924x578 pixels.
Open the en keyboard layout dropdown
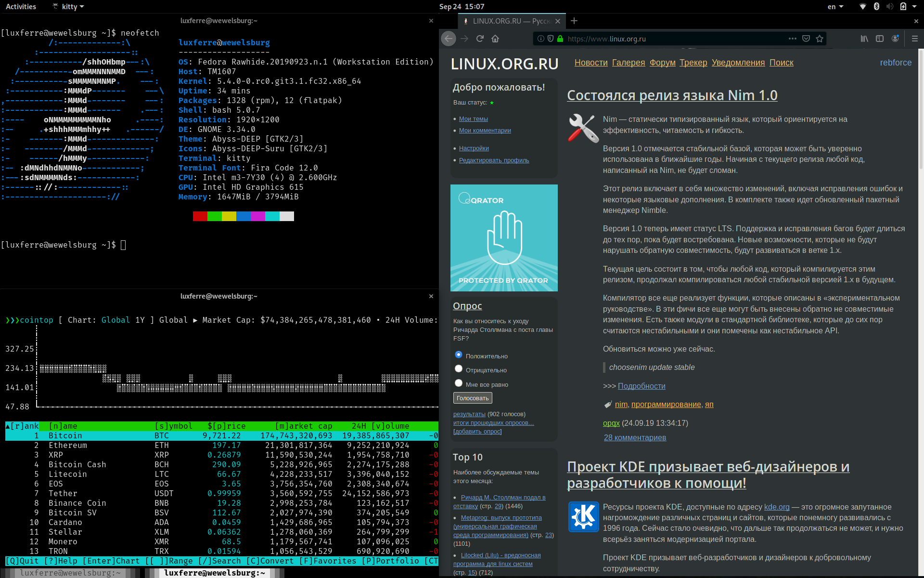click(x=835, y=7)
